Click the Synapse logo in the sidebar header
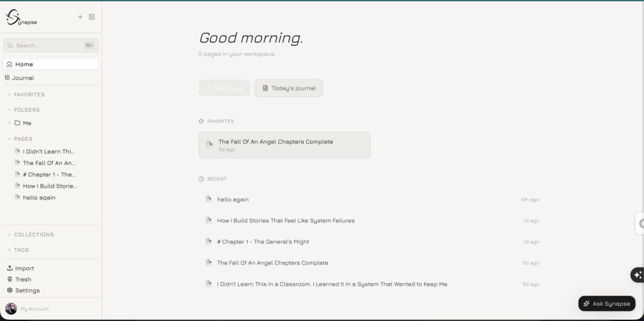 (x=21, y=17)
